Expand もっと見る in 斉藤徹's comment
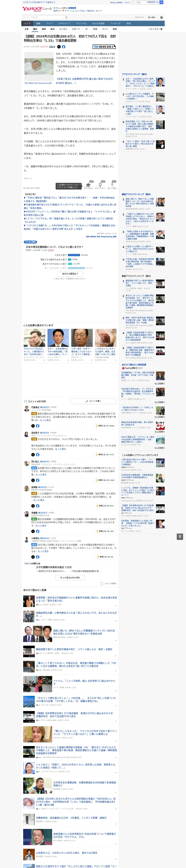This screenshot has width=186, height=868. [x=41, y=526]
